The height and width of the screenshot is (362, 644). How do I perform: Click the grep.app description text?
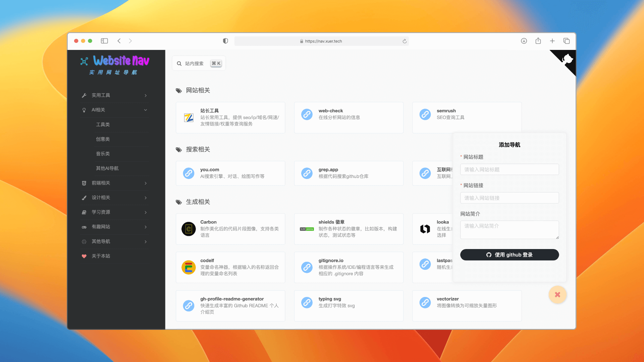pyautogui.click(x=343, y=176)
